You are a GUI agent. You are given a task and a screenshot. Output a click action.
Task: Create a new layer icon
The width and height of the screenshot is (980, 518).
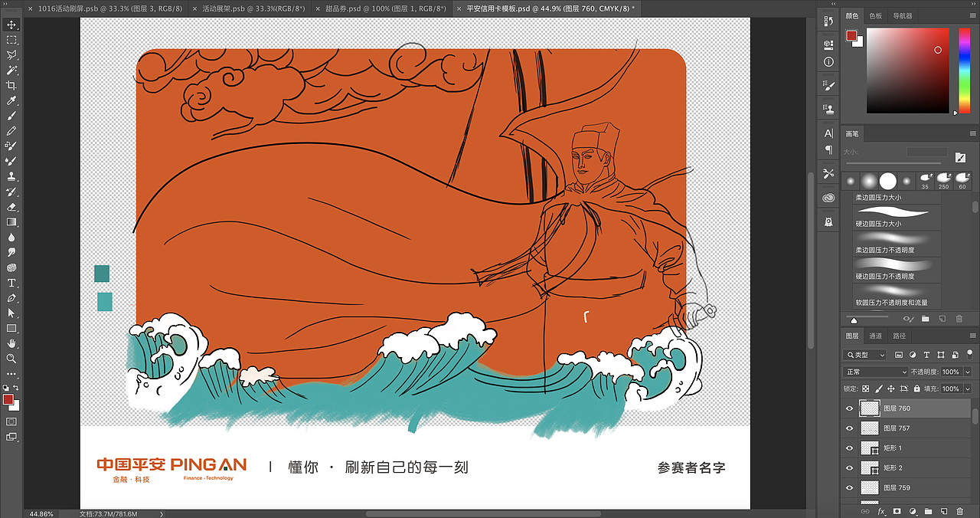point(943,511)
